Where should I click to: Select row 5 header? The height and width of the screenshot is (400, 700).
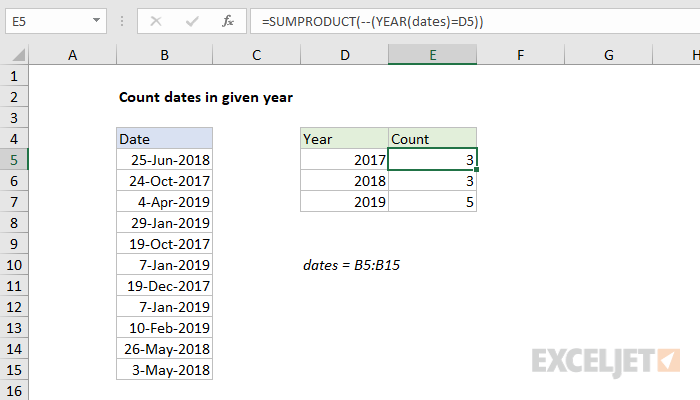point(14,160)
